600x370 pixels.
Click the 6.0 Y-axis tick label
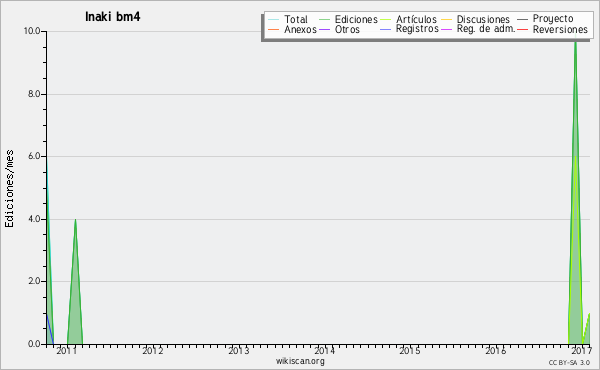point(34,156)
